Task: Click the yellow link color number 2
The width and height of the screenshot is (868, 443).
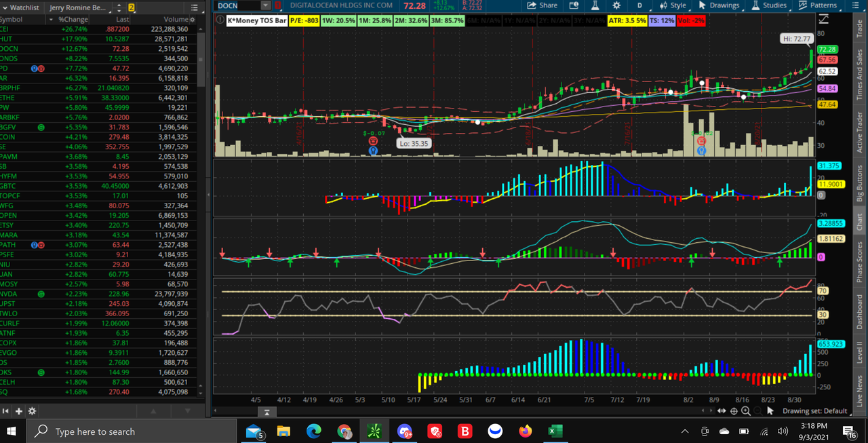Action: coord(132,7)
